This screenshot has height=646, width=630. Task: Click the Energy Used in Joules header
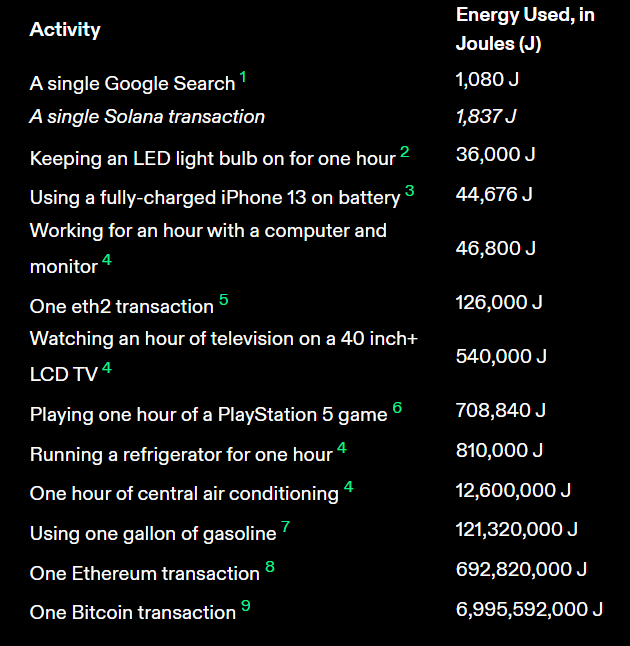[x=525, y=29]
